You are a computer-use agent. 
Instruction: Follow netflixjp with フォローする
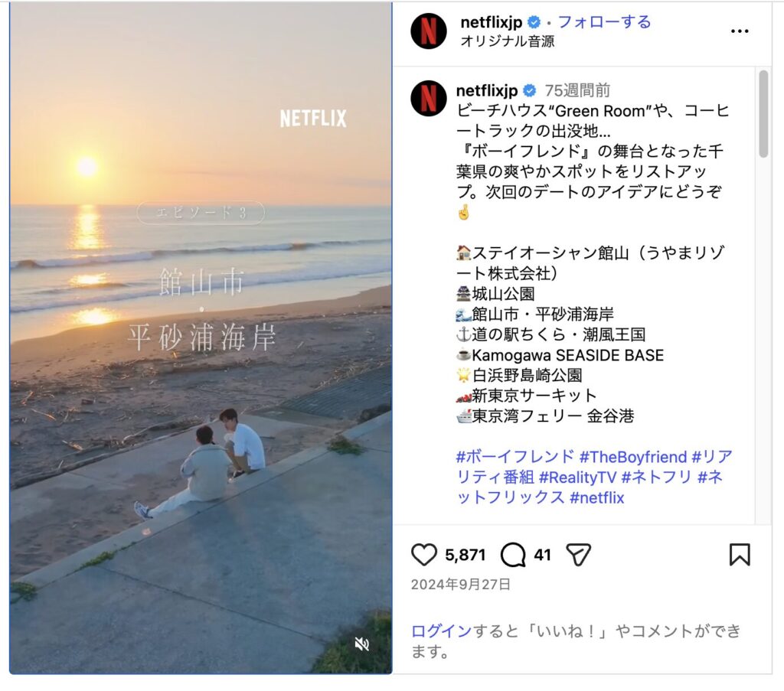(x=605, y=22)
